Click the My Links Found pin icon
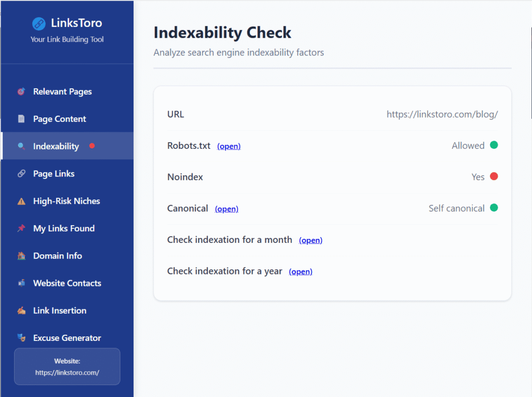This screenshot has width=532, height=397. 21,228
